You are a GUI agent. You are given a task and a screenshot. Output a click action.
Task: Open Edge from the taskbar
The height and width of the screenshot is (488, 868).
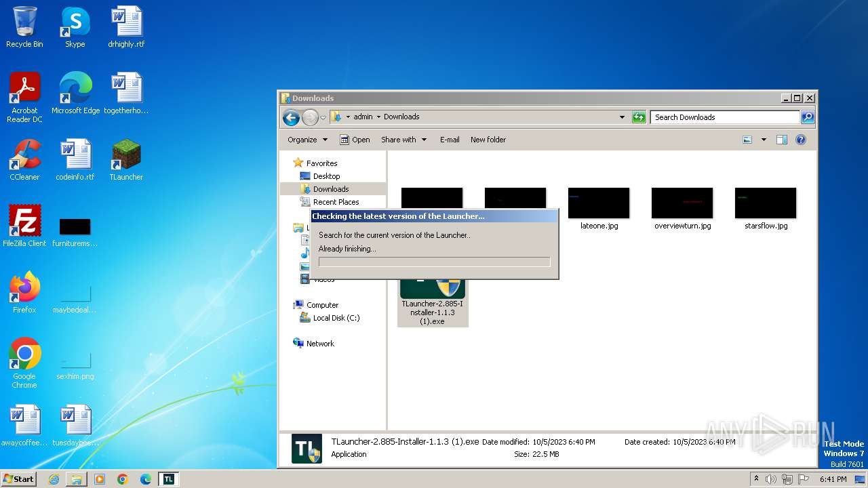146,479
